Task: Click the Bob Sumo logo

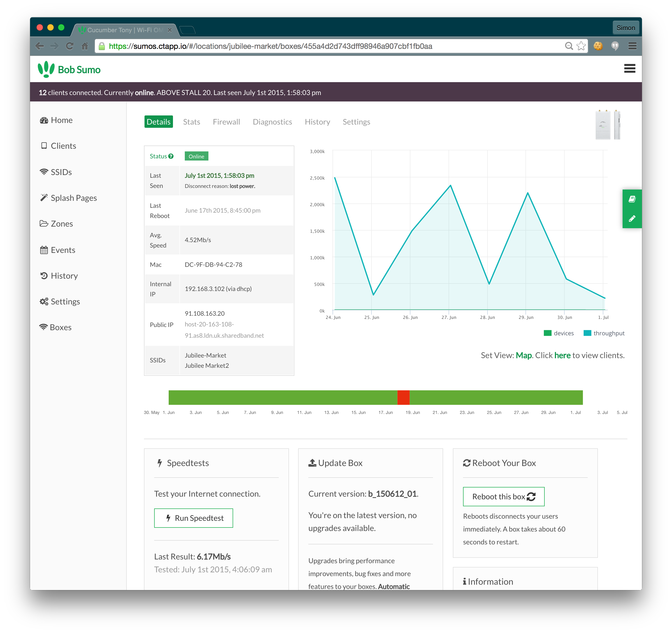Action: (69, 69)
